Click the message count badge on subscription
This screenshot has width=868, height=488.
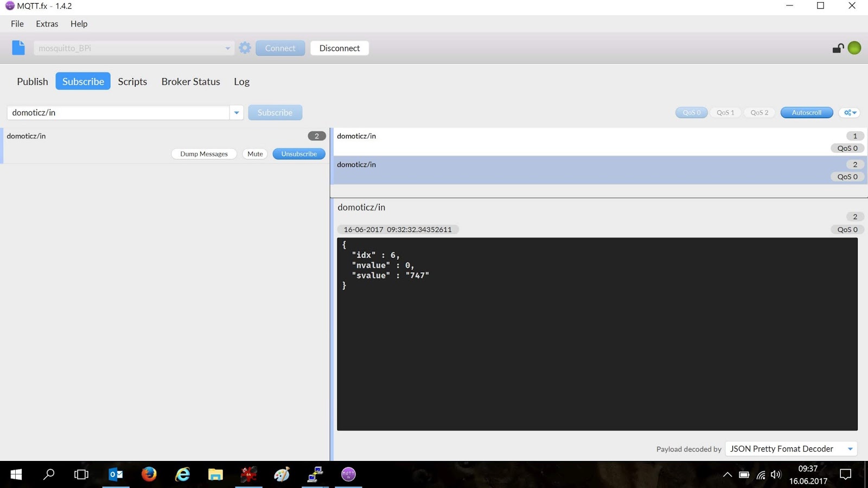pyautogui.click(x=317, y=136)
